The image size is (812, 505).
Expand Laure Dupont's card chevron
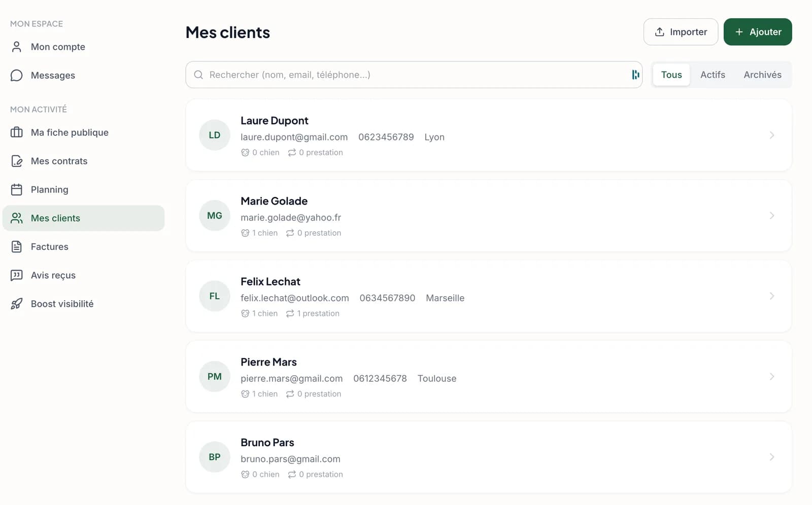tap(771, 135)
